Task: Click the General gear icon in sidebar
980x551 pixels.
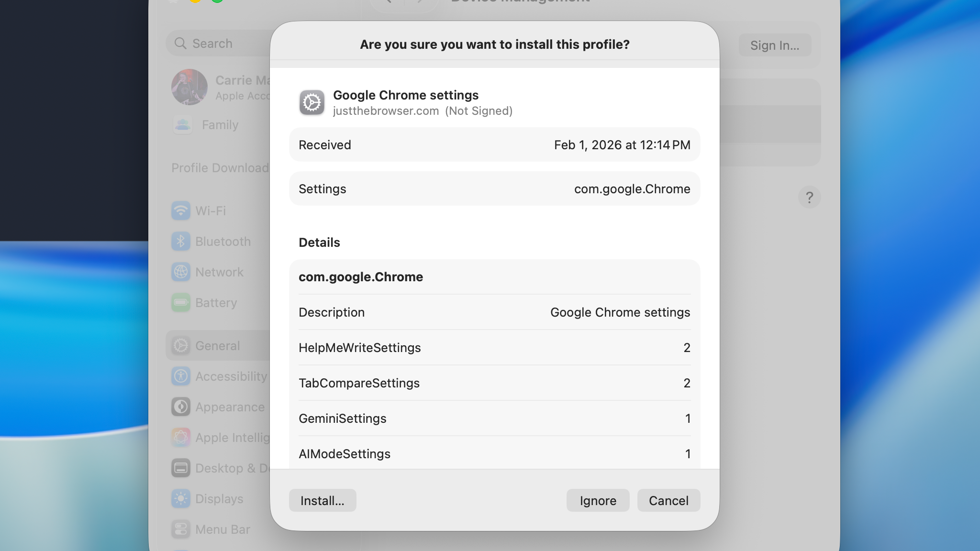Action: click(180, 345)
